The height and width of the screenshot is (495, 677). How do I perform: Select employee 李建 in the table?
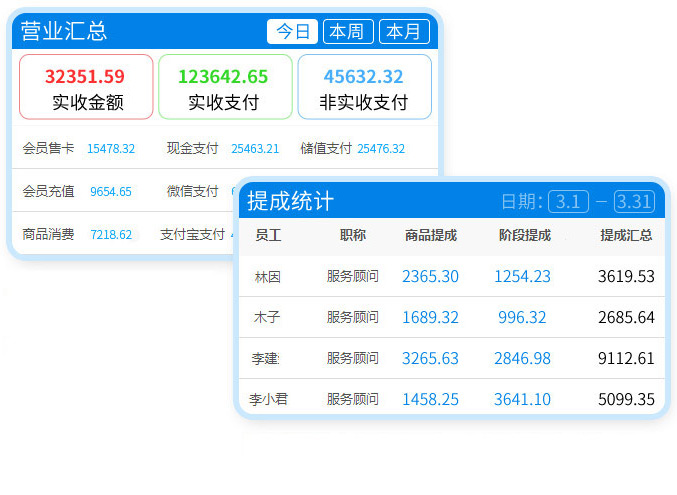coord(266,359)
